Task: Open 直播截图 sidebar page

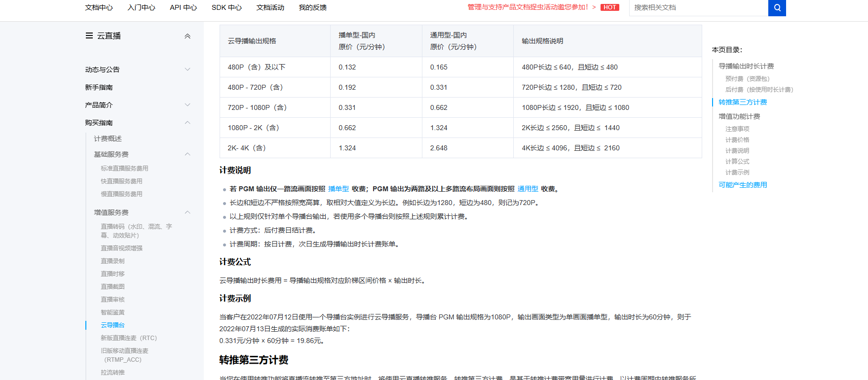Action: tap(113, 286)
